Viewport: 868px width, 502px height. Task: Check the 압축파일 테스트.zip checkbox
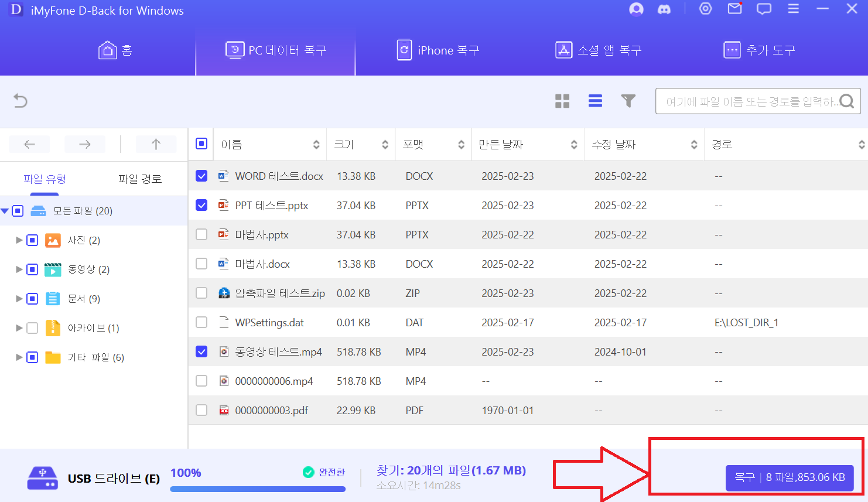pos(201,293)
